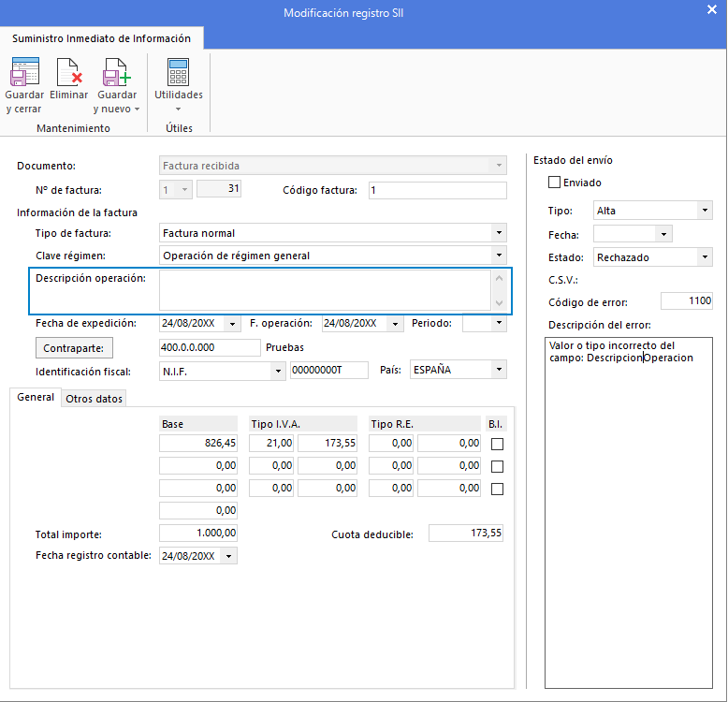Open the Tipo de factura dropdown
Screen dimensions: 728x702
tap(499, 233)
